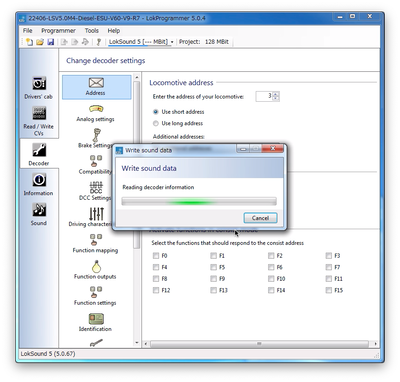This screenshot has width=400, height=382.
Task: Select Analog settings category
Action: click(96, 113)
